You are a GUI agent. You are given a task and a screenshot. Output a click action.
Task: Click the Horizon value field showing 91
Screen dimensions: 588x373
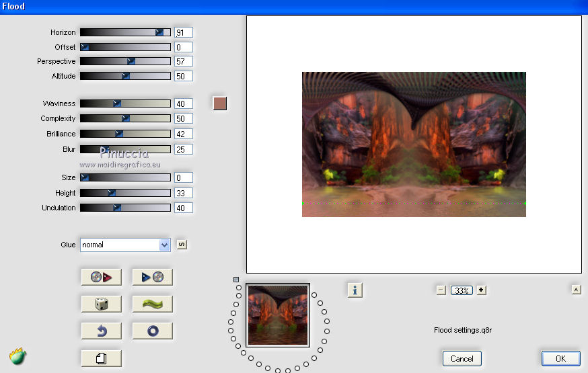[x=184, y=32]
